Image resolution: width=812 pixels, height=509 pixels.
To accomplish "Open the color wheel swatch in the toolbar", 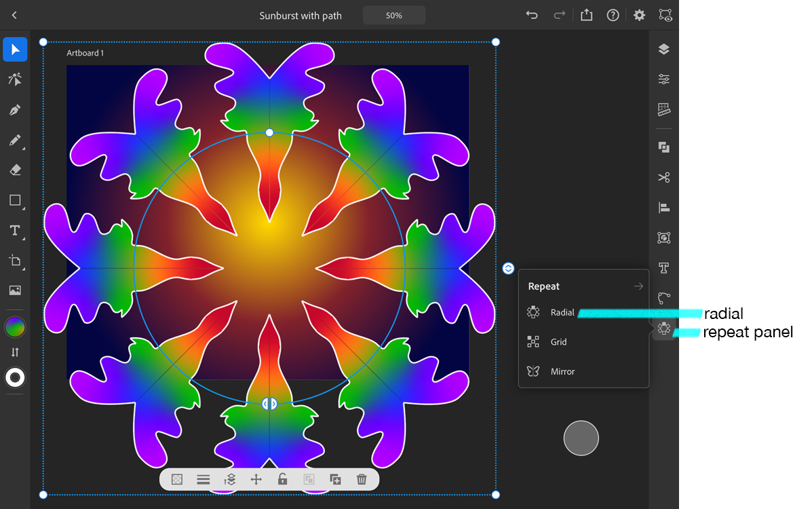I will pyautogui.click(x=15, y=326).
